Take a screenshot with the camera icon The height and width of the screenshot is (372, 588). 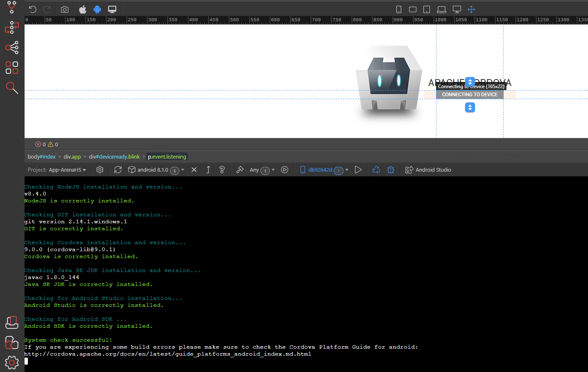click(x=65, y=9)
